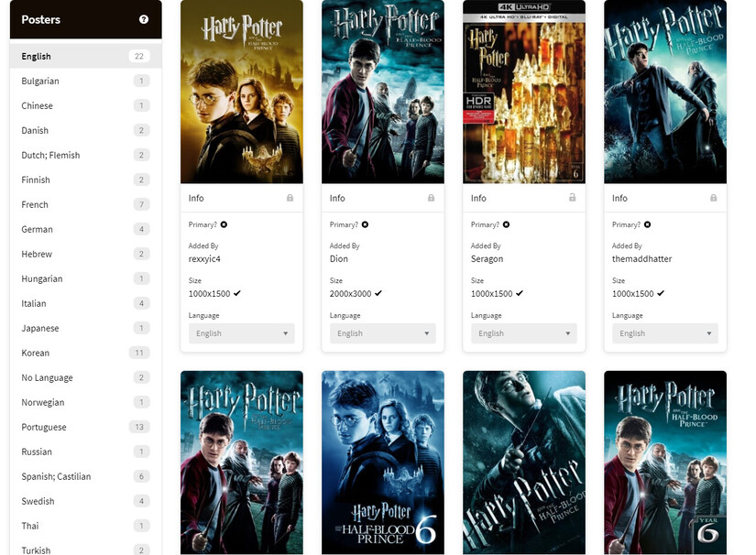Toggle Primary marker on Seragon's poster
Screen dimensions: 756x555
[506, 224]
